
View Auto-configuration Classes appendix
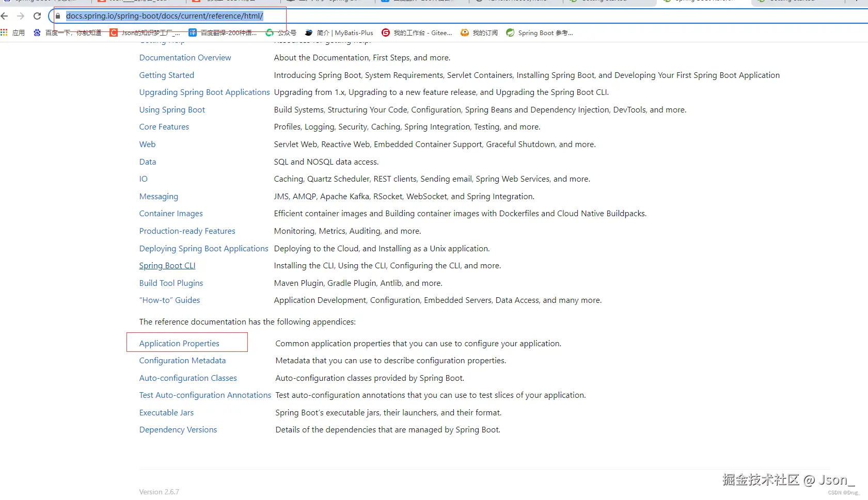[188, 378]
